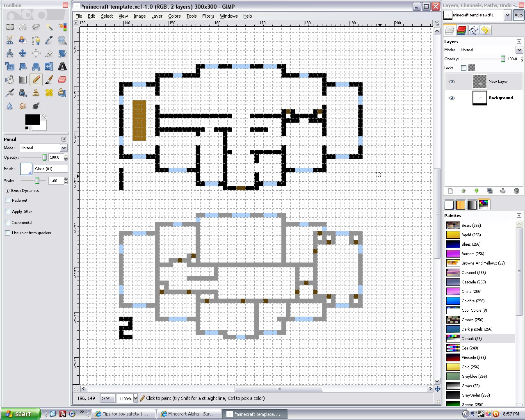This screenshot has height=420, width=525.
Task: Open the Filters menu
Action: pos(208,16)
